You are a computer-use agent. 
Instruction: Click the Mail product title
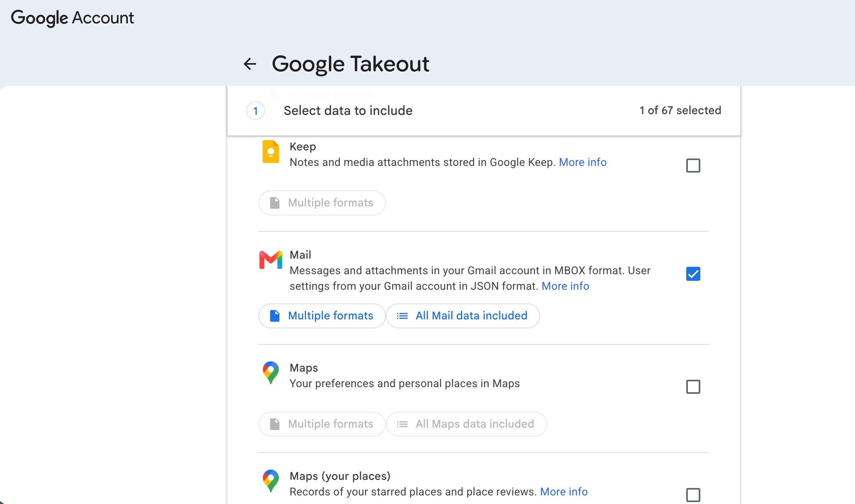coord(300,255)
